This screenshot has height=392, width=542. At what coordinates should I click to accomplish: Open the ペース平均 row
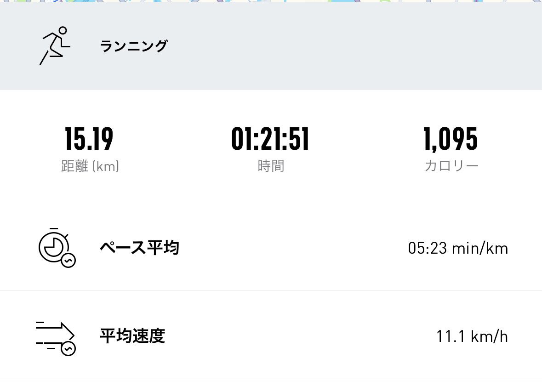coord(271,248)
